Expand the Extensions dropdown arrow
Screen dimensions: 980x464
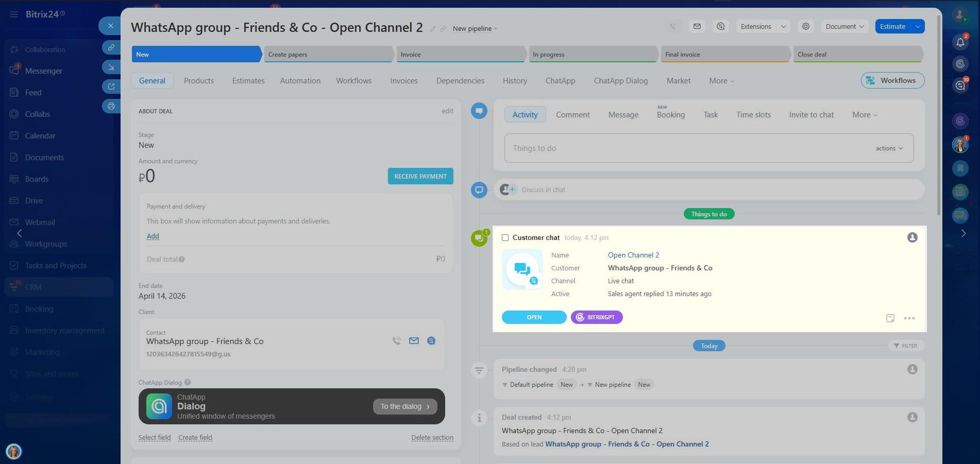pyautogui.click(x=784, y=26)
